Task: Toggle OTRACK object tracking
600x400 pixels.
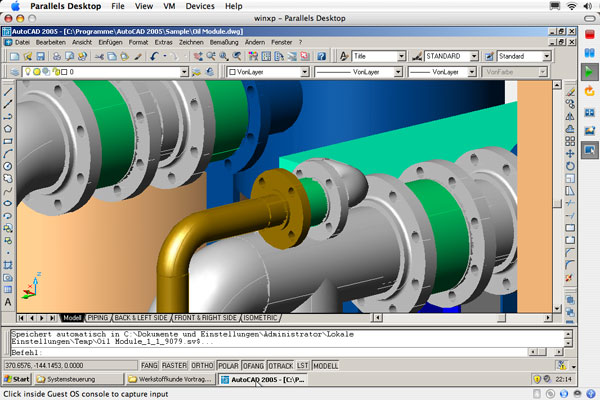Action: pos(280,366)
